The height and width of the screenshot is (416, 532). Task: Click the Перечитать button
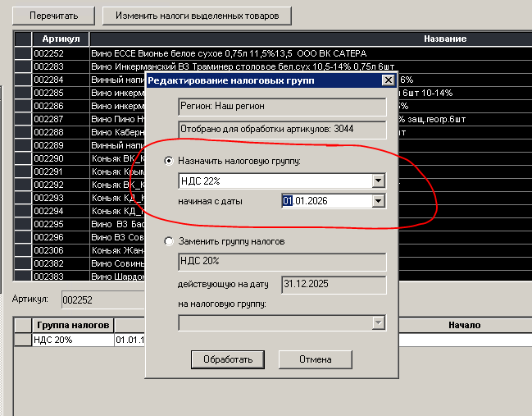point(53,16)
